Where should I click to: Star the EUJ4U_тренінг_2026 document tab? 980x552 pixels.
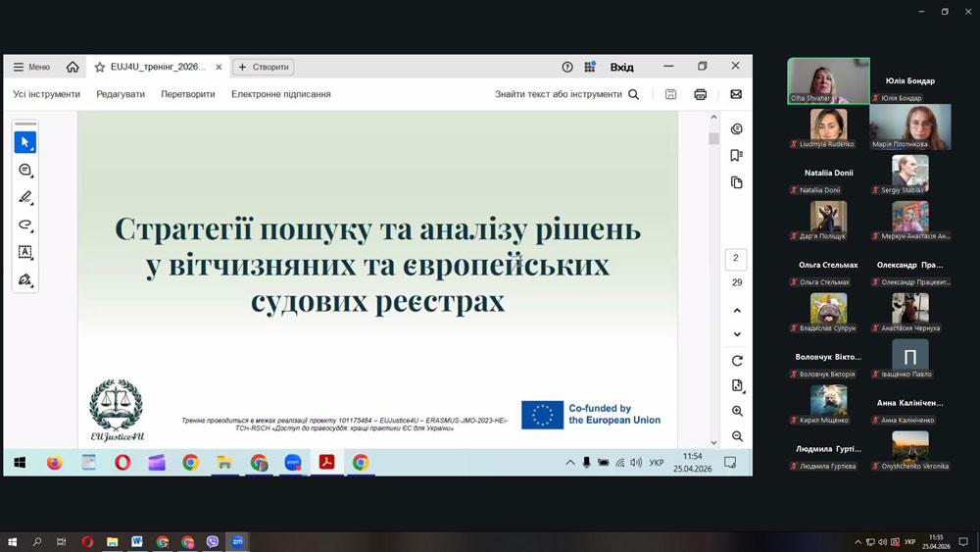pyautogui.click(x=99, y=67)
